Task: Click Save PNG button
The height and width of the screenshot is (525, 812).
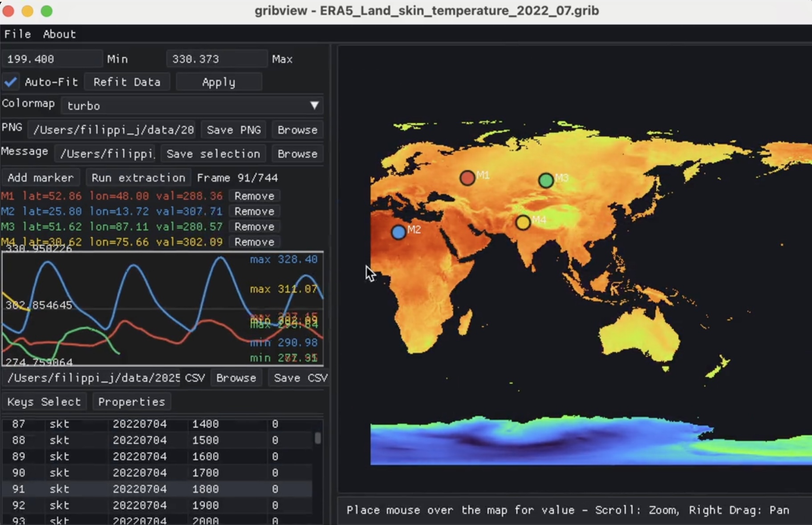Action: (x=234, y=129)
